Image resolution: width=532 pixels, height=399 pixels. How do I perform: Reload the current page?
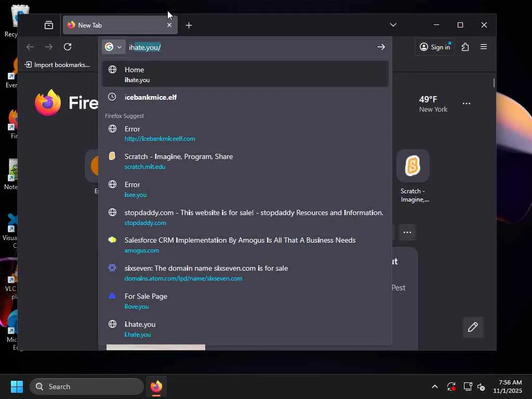click(x=68, y=47)
